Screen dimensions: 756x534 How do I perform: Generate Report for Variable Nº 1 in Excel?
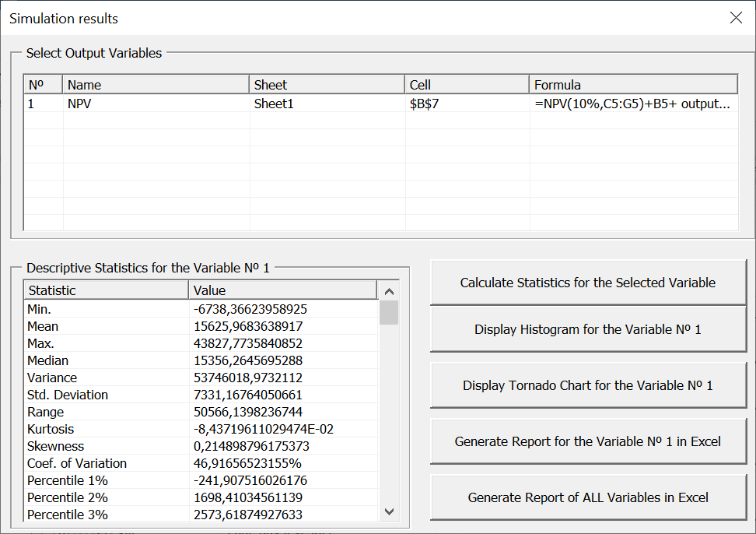[x=588, y=441]
